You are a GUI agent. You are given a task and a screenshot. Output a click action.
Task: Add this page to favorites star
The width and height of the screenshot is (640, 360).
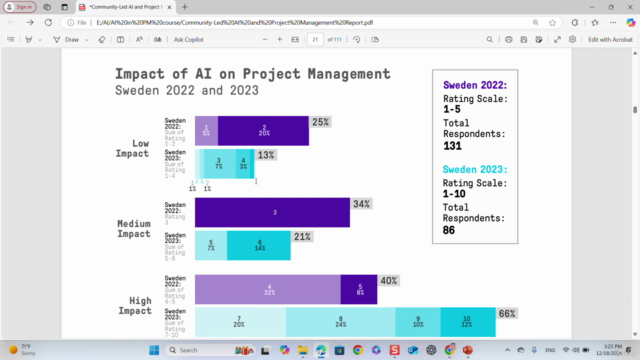coord(552,22)
